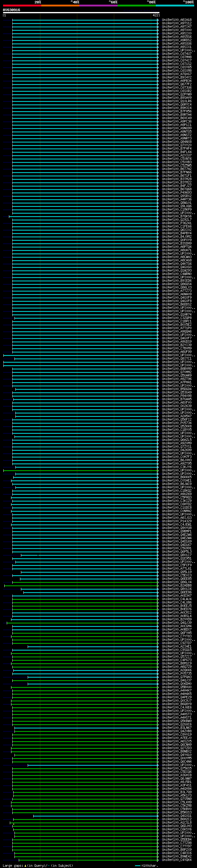Select hit label UniRef100_P14329
Image resolution: width=197 pixels, height=868 pixels.
point(177,521)
